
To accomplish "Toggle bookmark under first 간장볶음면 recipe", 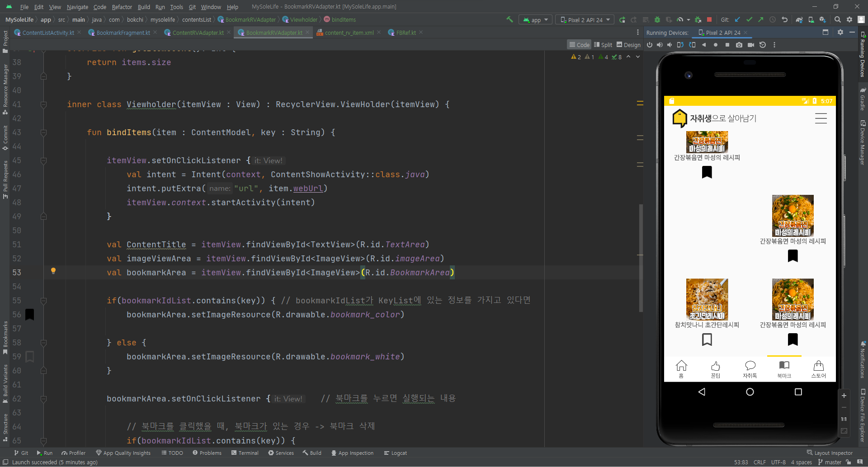I will point(707,172).
